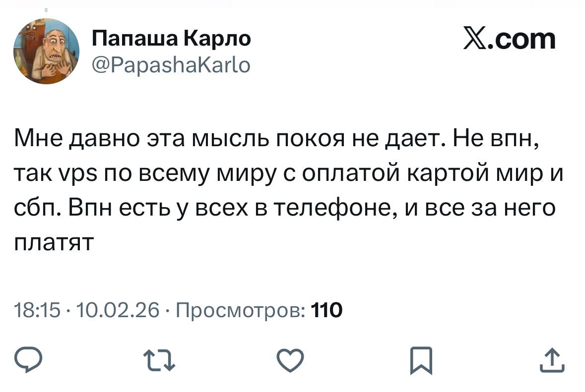
Task: Open the share icon menu
Action: (x=551, y=360)
